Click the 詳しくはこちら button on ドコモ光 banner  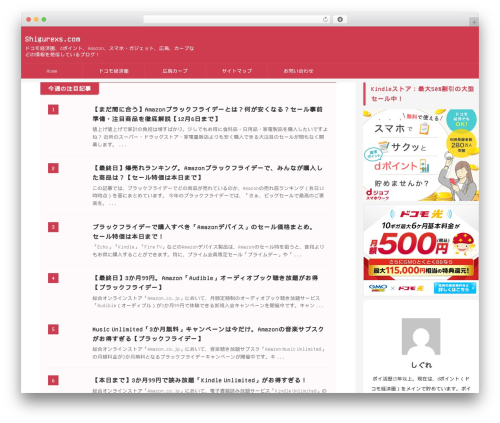(x=455, y=288)
